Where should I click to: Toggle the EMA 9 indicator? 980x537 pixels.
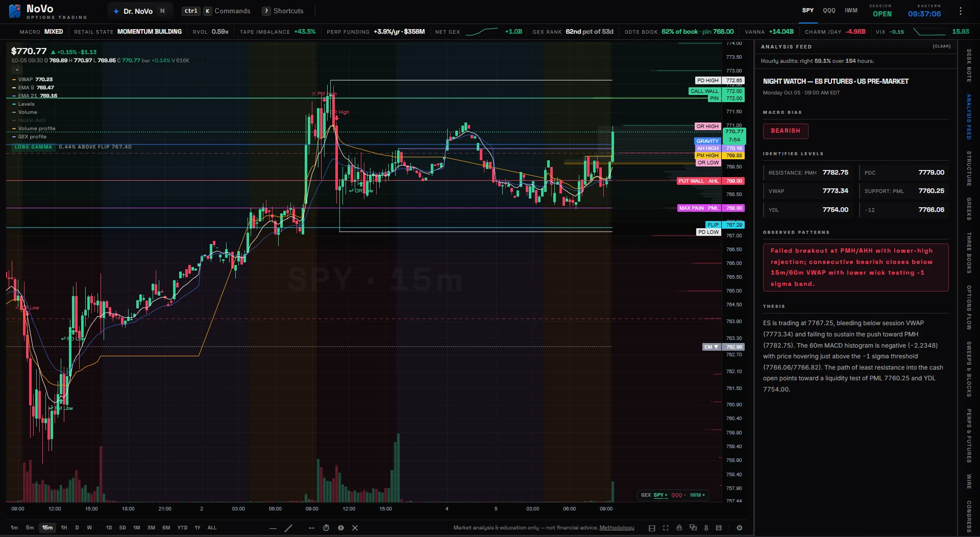[33, 88]
